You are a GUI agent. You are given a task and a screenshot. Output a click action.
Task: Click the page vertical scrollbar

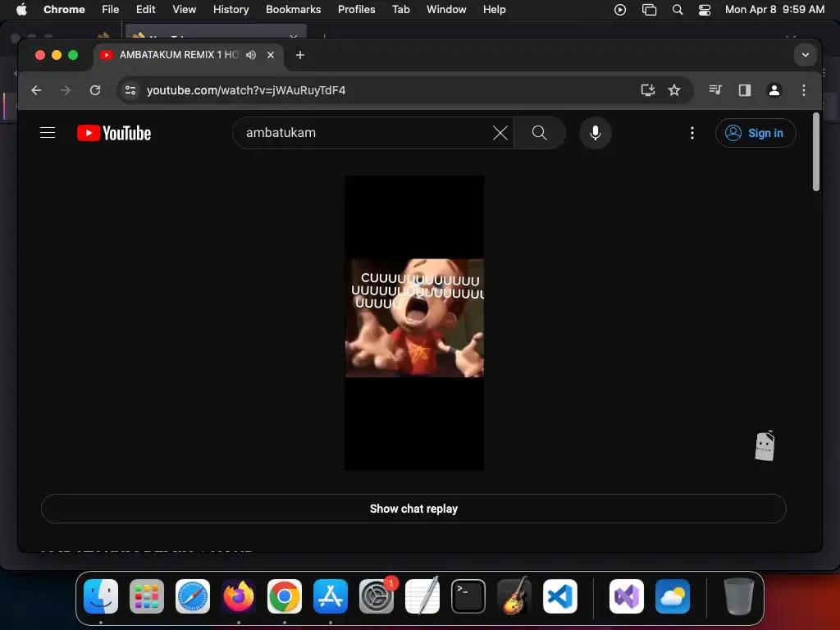pos(816,152)
